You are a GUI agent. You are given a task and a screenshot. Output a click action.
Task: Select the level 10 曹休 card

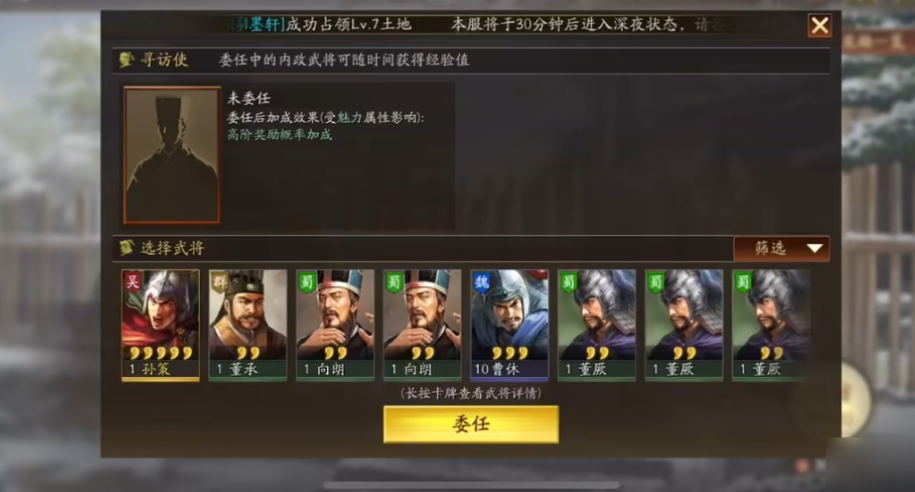click(x=509, y=325)
